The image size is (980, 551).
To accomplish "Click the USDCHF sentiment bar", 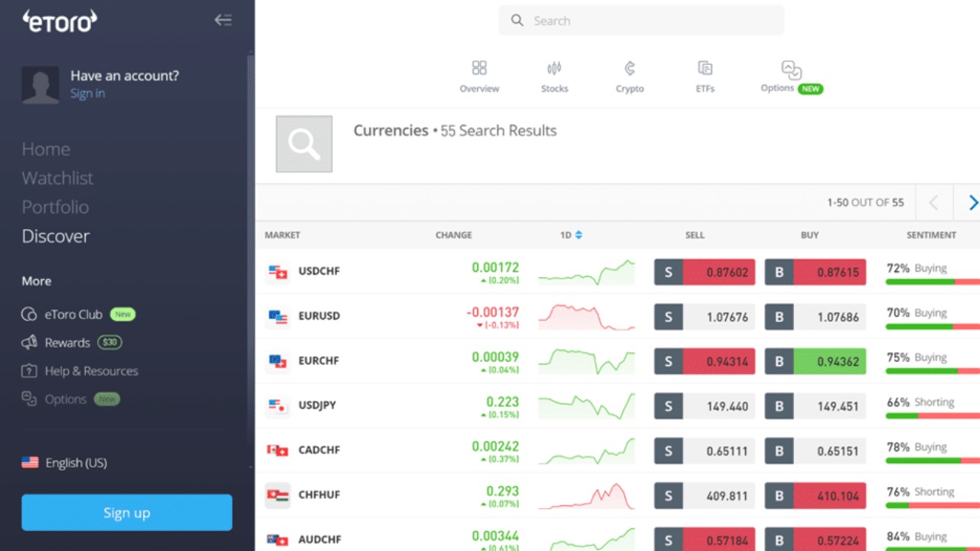I will point(932,282).
